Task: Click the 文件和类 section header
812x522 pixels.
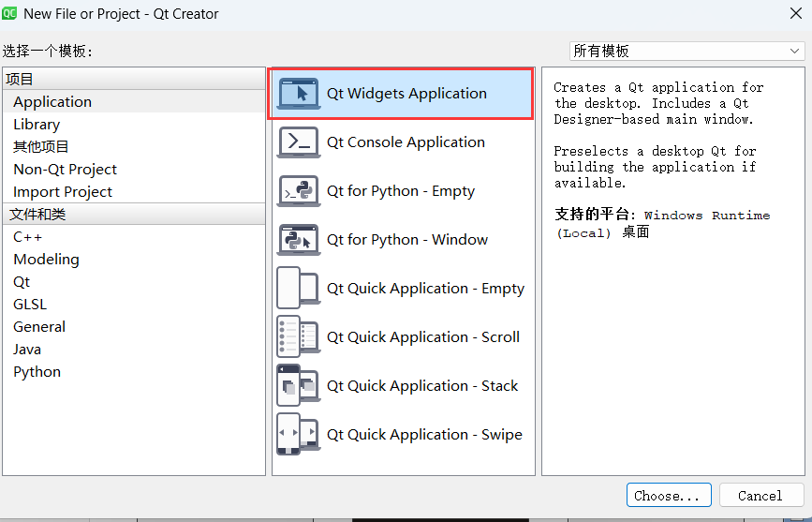Action: pos(134,214)
